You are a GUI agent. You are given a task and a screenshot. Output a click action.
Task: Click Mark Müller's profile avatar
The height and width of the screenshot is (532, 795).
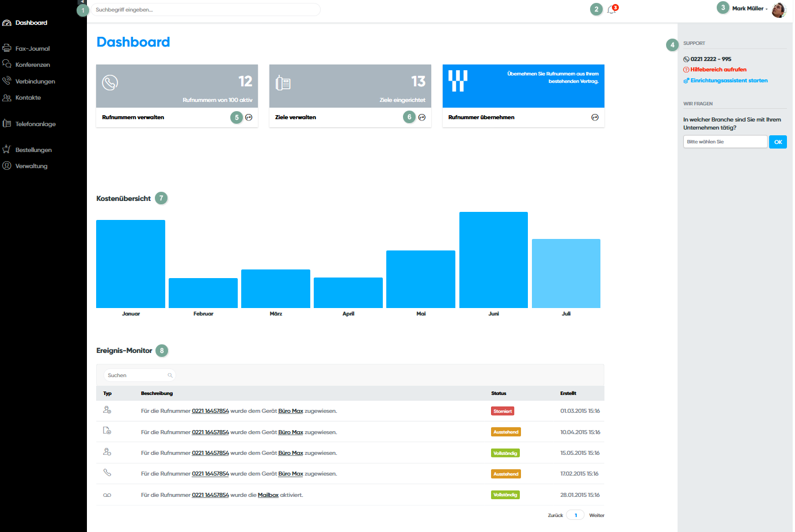[778, 10]
